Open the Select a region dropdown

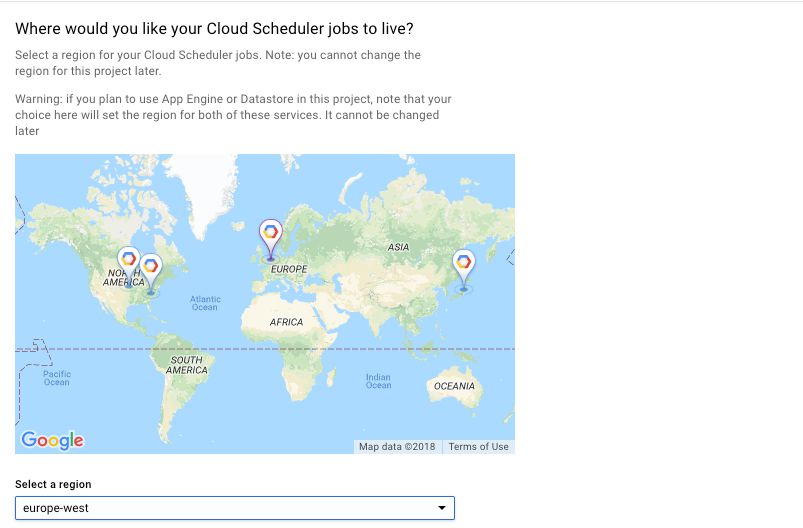coord(235,508)
